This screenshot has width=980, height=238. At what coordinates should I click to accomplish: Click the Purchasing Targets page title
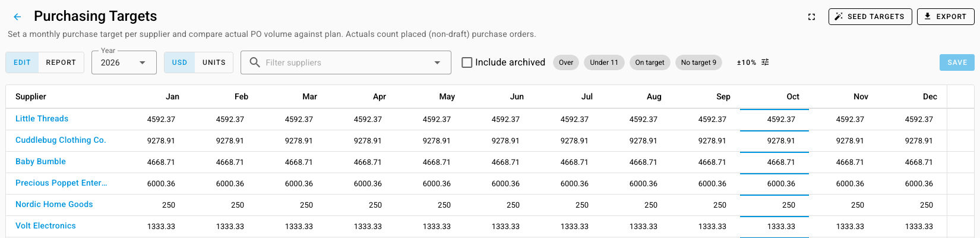point(96,16)
